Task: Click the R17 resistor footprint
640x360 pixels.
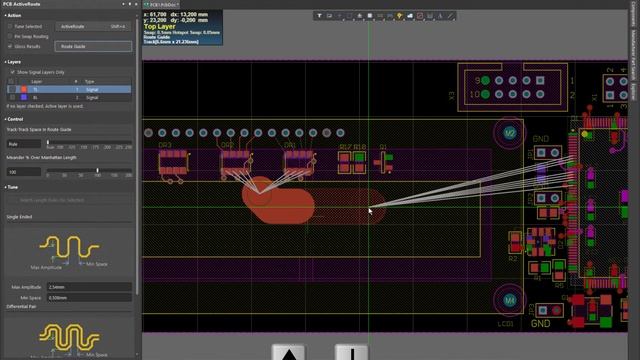Action: pyautogui.click(x=344, y=162)
